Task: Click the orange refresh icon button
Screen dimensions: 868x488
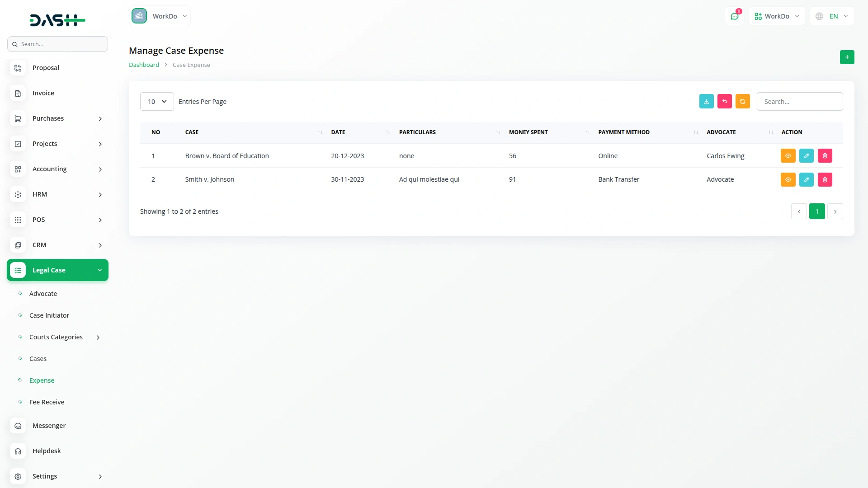Action: (x=742, y=101)
